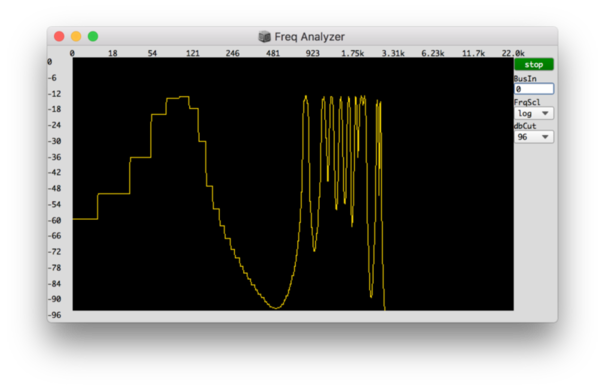Open the FrqScl log dropdown

pyautogui.click(x=534, y=113)
